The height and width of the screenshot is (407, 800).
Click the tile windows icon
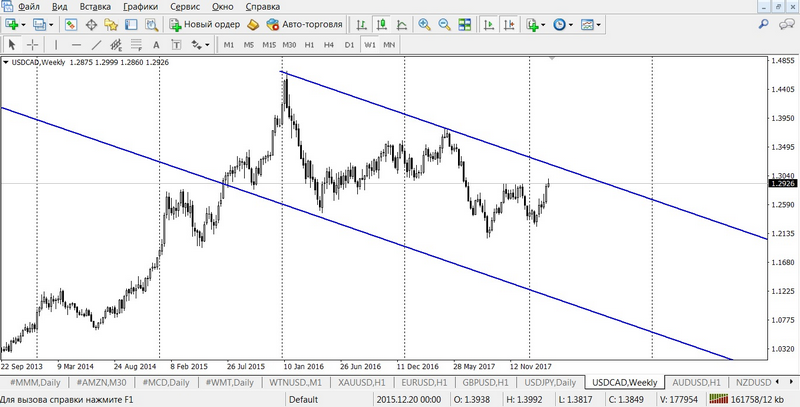point(464,23)
